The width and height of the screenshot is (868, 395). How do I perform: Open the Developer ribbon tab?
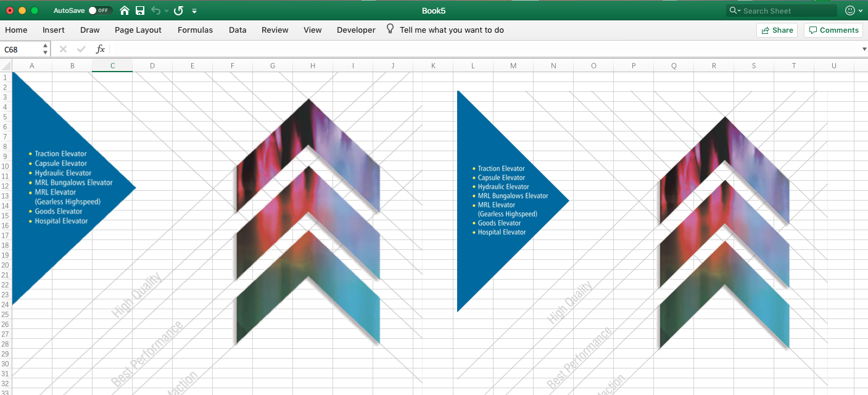pos(356,30)
